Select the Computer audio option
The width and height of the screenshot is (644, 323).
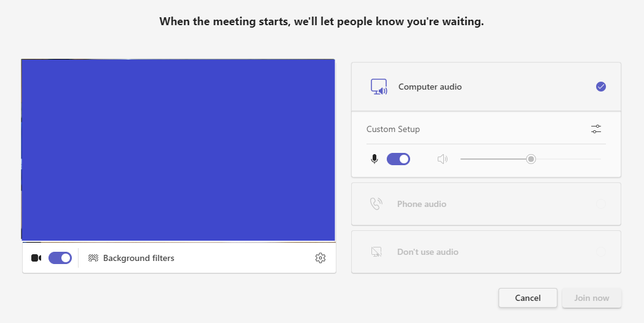[x=486, y=87]
